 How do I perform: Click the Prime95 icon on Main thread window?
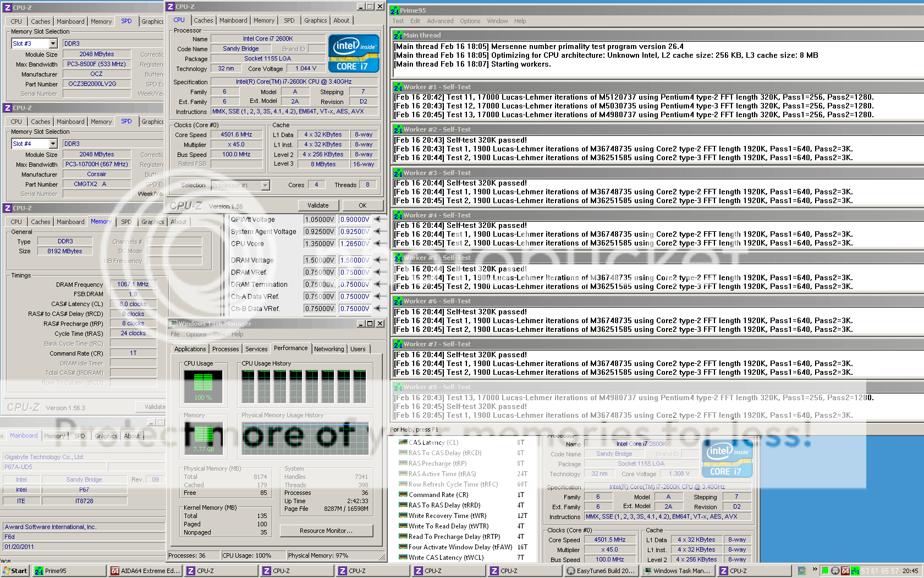click(x=398, y=35)
